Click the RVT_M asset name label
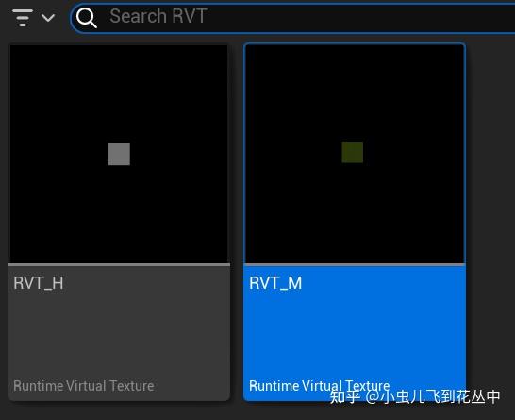 (275, 283)
